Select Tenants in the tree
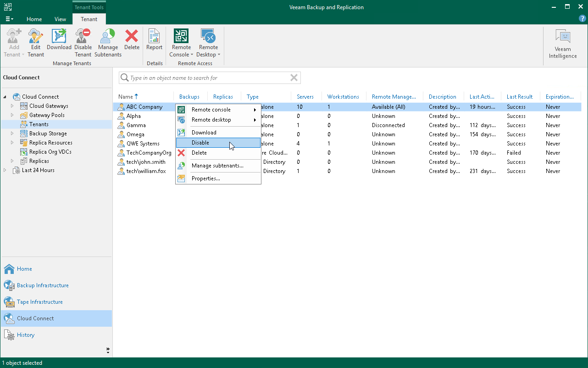 pyautogui.click(x=39, y=124)
